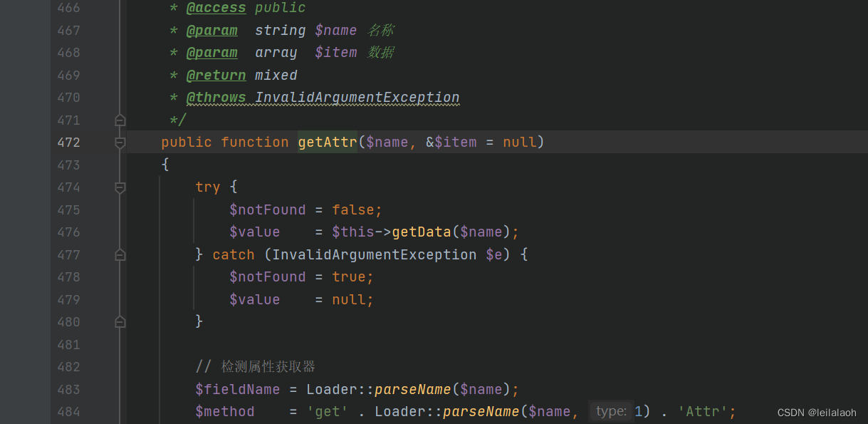The image size is (868, 424).
Task: Select the highlighted getAttr method name
Action: pos(327,142)
